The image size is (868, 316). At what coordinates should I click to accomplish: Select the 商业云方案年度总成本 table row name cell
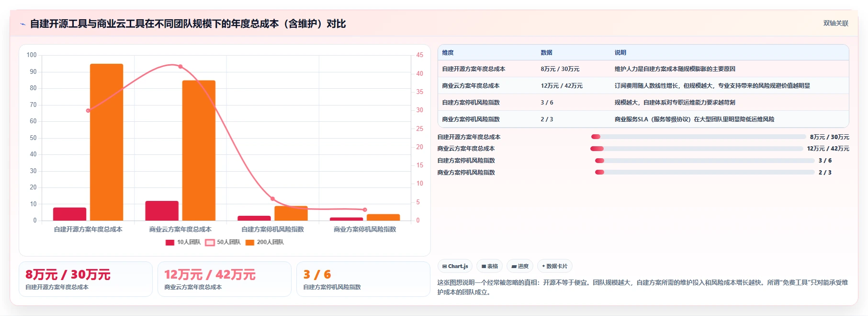coord(471,86)
